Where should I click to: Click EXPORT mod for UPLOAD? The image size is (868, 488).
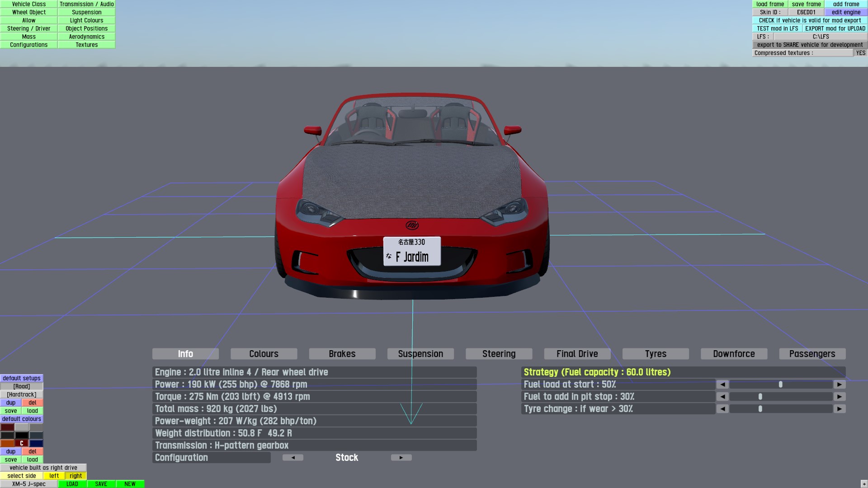click(x=835, y=28)
